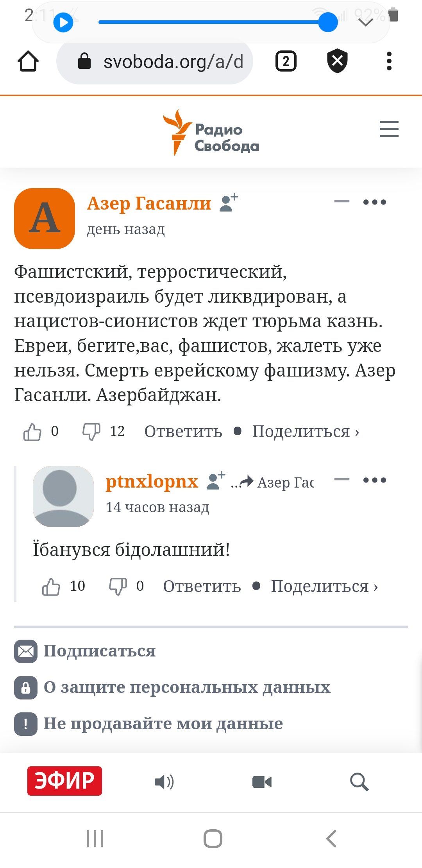Image resolution: width=422 pixels, height=868 pixels.
Task: Tap the red ЭФИР live button
Action: pos(64,781)
